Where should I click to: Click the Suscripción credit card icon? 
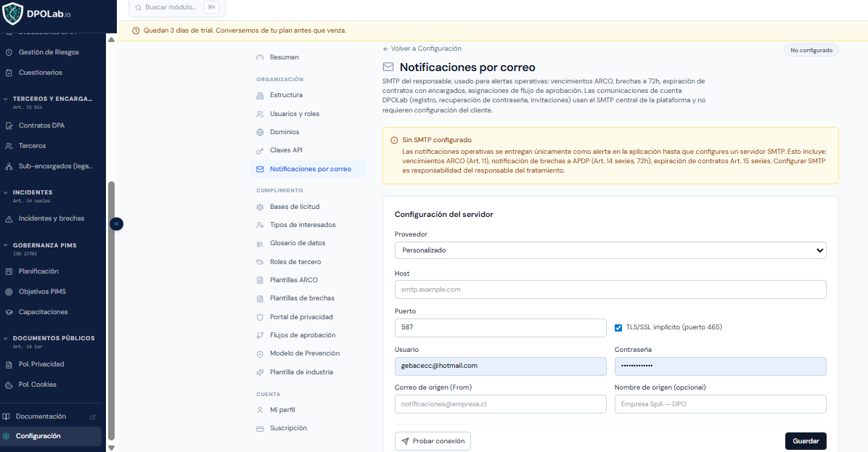[x=260, y=428]
